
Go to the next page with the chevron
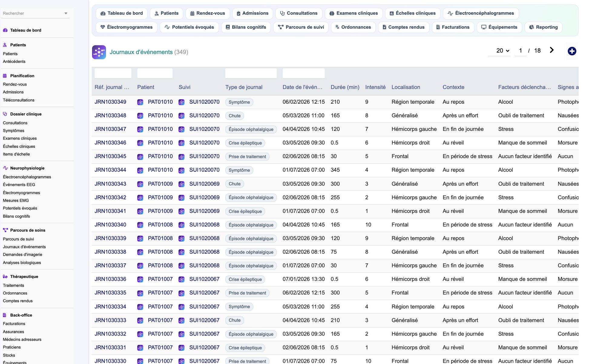pos(551,50)
